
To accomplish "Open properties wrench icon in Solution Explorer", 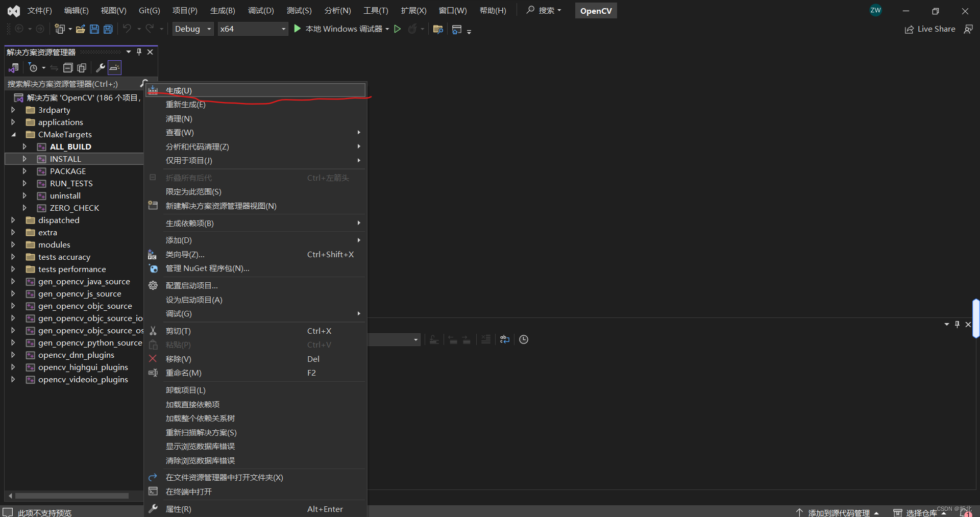I will [x=101, y=67].
